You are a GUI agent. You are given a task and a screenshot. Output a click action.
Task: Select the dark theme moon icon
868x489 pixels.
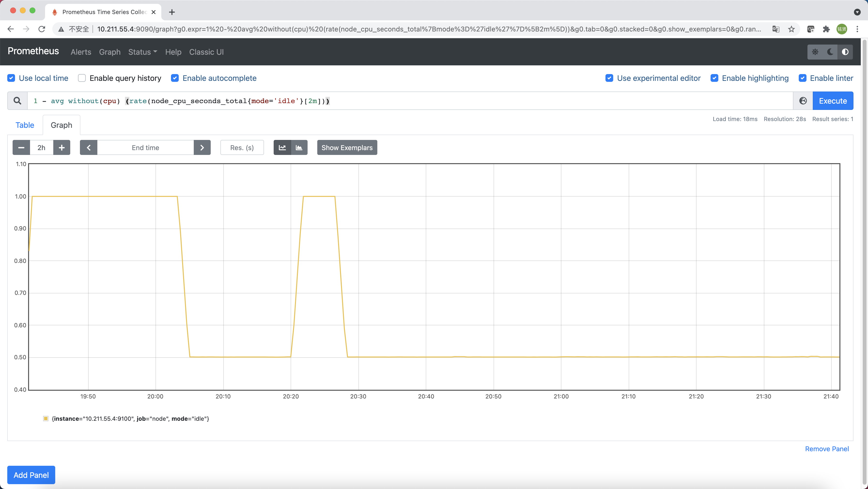tap(830, 52)
